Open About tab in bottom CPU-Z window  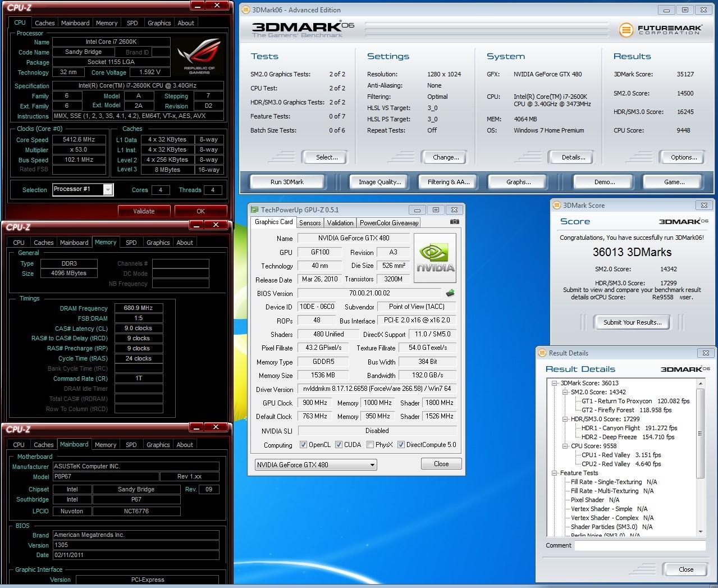click(x=185, y=445)
